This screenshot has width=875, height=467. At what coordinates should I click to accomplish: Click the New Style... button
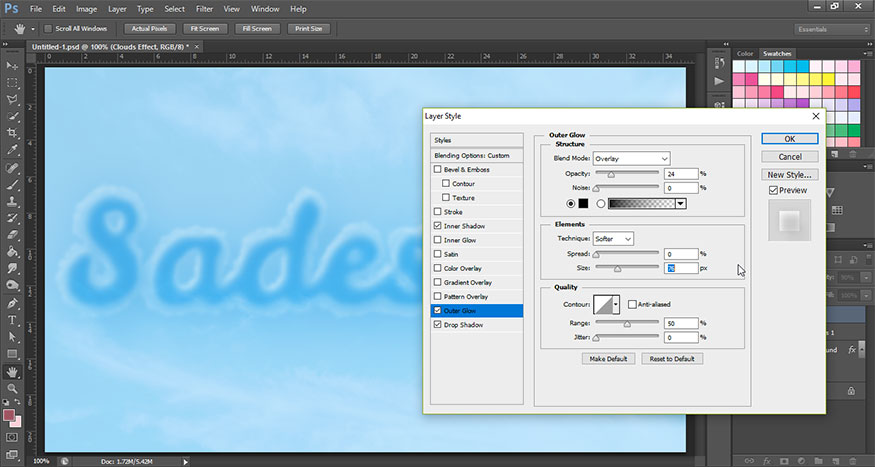790,174
